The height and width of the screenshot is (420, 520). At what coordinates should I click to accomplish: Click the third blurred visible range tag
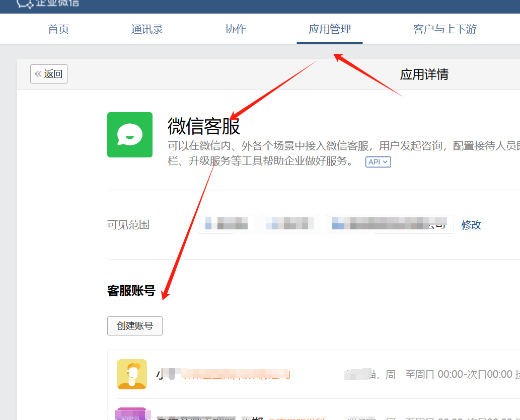tap(390, 224)
